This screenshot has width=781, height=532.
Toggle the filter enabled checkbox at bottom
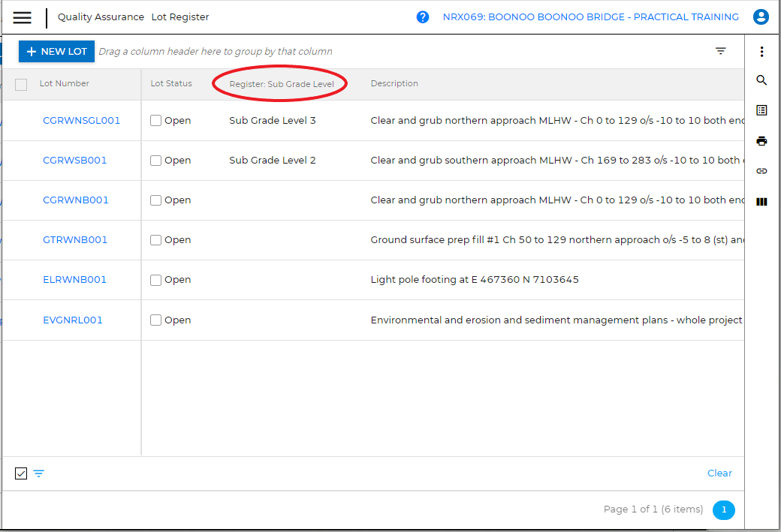tap(21, 473)
